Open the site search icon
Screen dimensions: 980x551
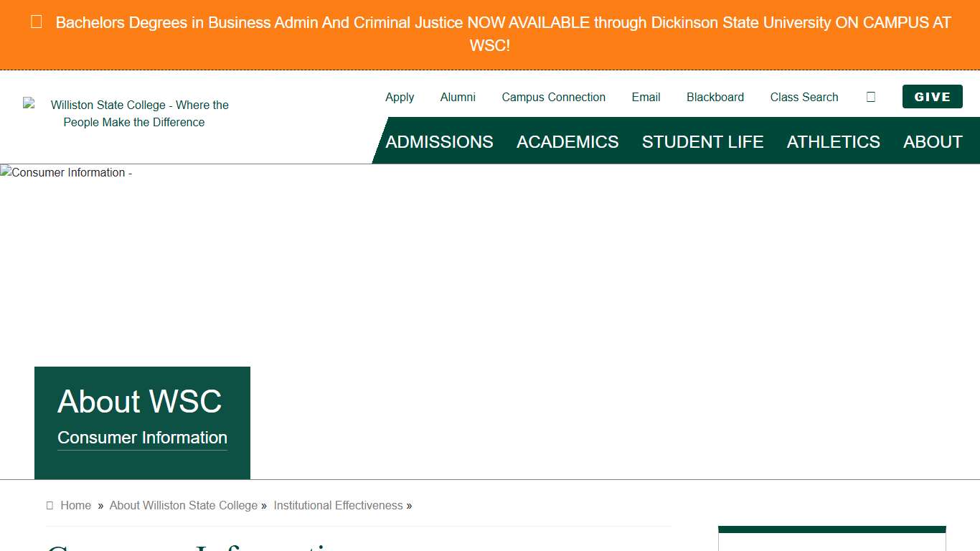click(870, 97)
